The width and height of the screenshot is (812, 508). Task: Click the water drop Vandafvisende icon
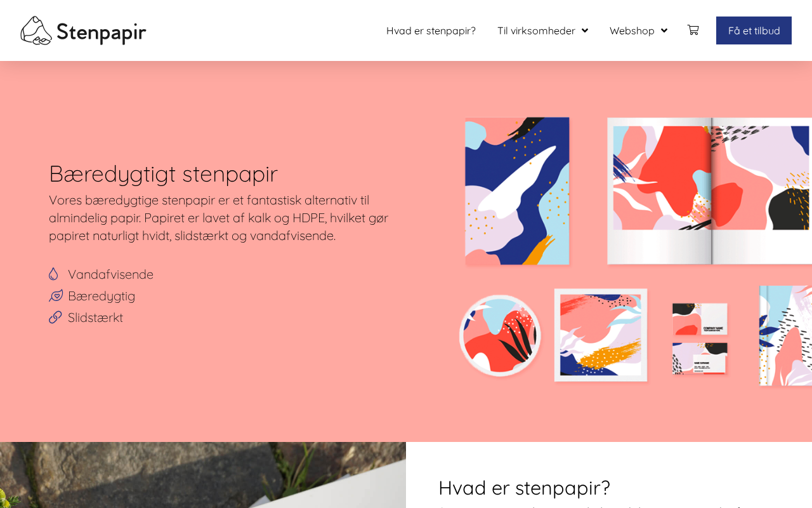(x=53, y=274)
